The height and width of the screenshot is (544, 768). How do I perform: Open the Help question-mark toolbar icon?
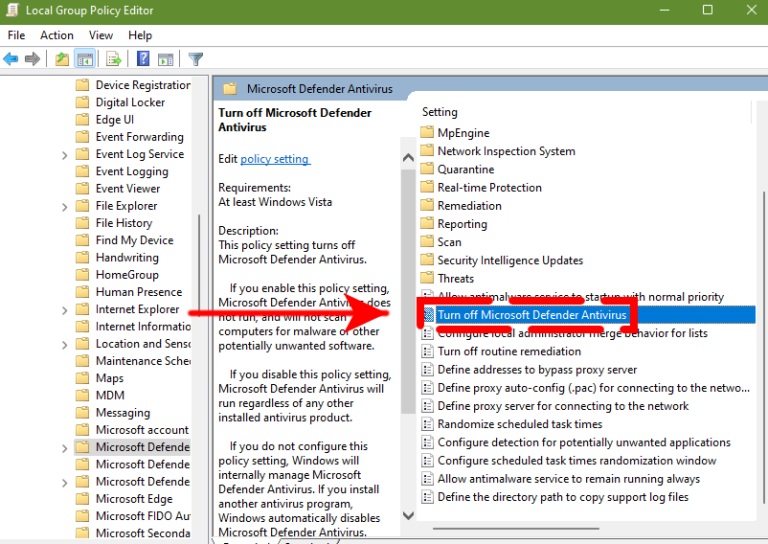[143, 59]
